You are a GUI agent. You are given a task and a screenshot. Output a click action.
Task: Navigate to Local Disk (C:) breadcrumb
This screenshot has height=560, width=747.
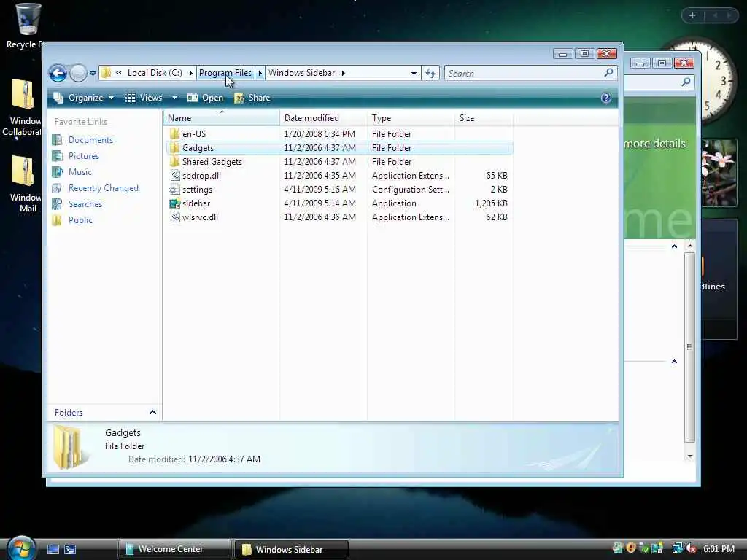pyautogui.click(x=155, y=73)
